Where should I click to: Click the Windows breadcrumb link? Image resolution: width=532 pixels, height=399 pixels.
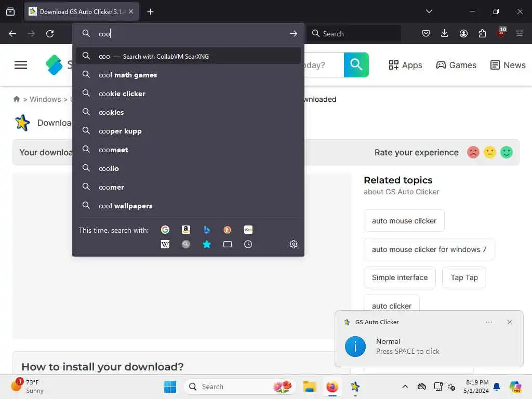(45, 99)
